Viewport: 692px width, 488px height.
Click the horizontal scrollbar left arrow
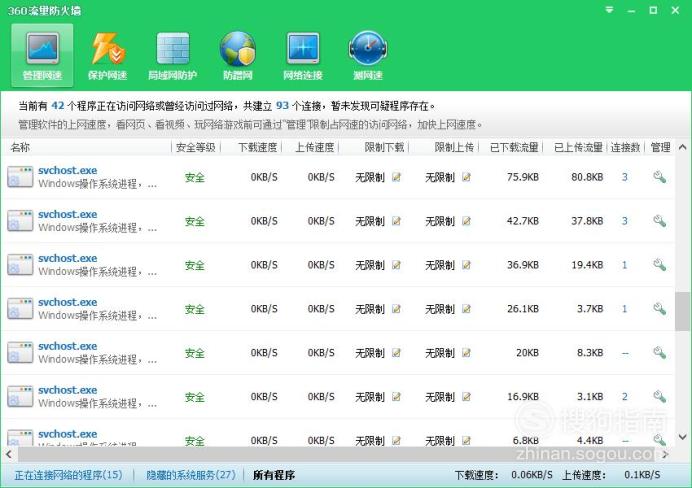9,454
